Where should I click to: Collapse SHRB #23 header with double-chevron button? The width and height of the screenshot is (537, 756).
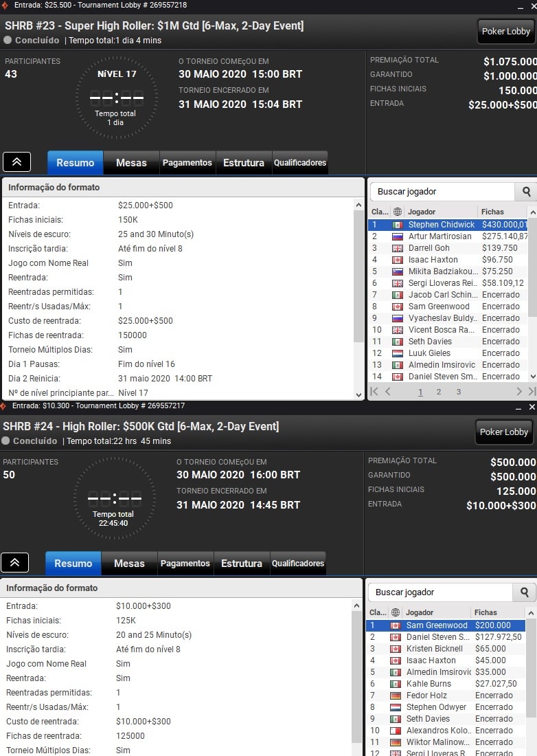coord(17,162)
